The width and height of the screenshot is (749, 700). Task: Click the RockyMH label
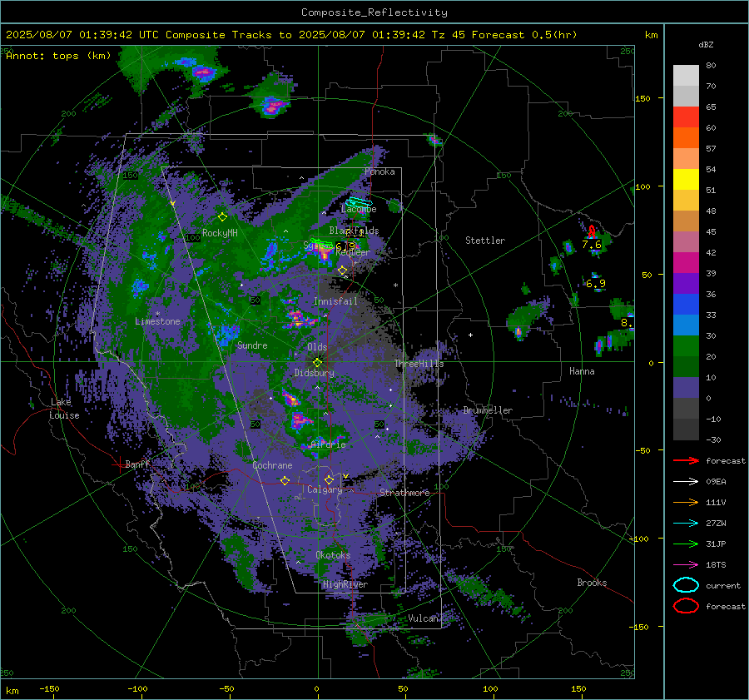pos(220,233)
